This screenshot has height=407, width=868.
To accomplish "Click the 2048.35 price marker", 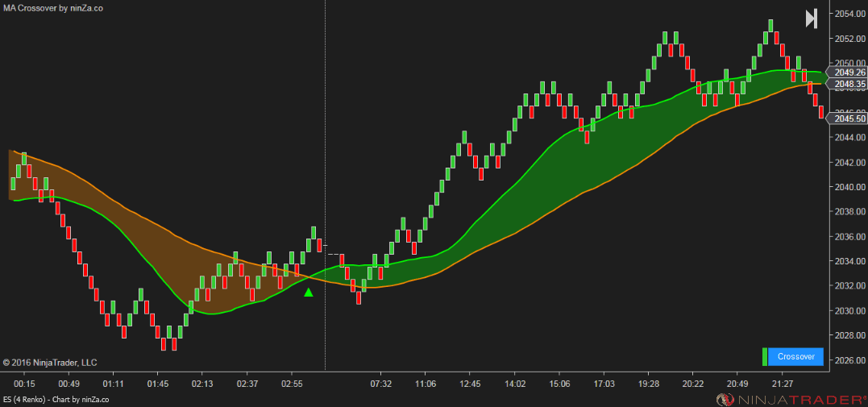I will 846,84.
